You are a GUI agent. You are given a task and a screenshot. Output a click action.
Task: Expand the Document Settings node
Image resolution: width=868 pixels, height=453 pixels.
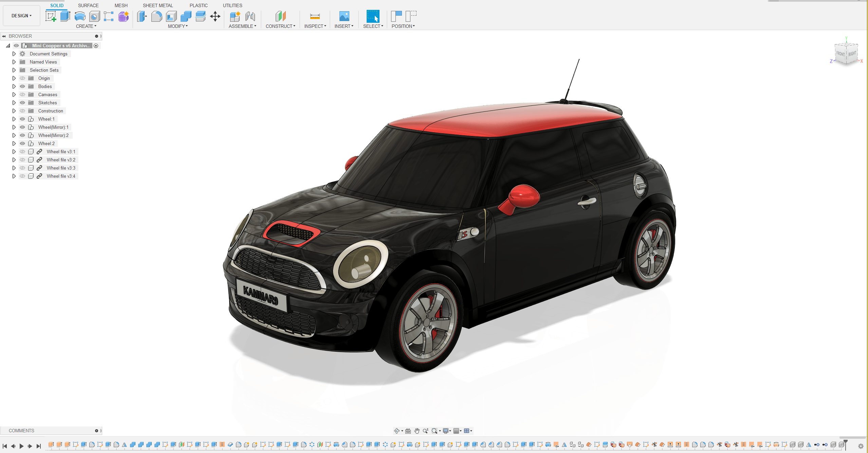tap(14, 54)
